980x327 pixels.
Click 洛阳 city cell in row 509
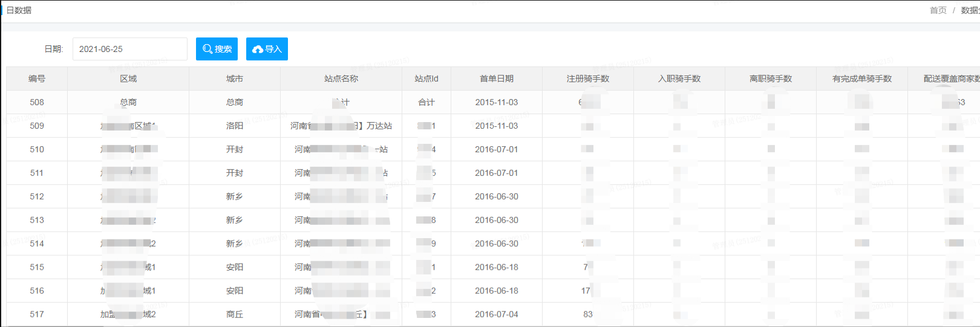(235, 126)
